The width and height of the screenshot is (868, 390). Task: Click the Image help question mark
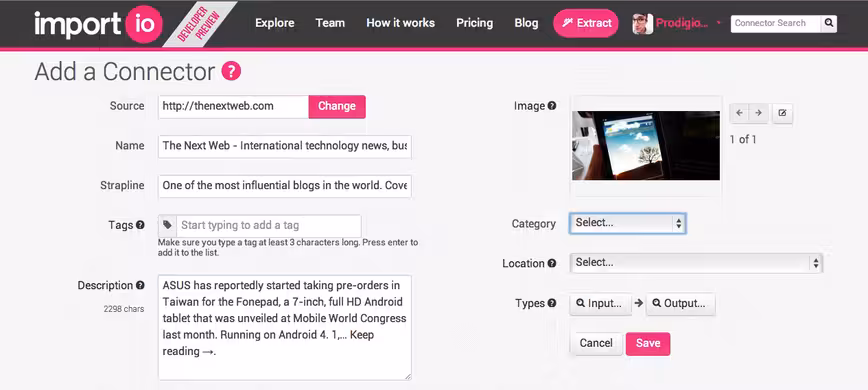click(x=552, y=106)
